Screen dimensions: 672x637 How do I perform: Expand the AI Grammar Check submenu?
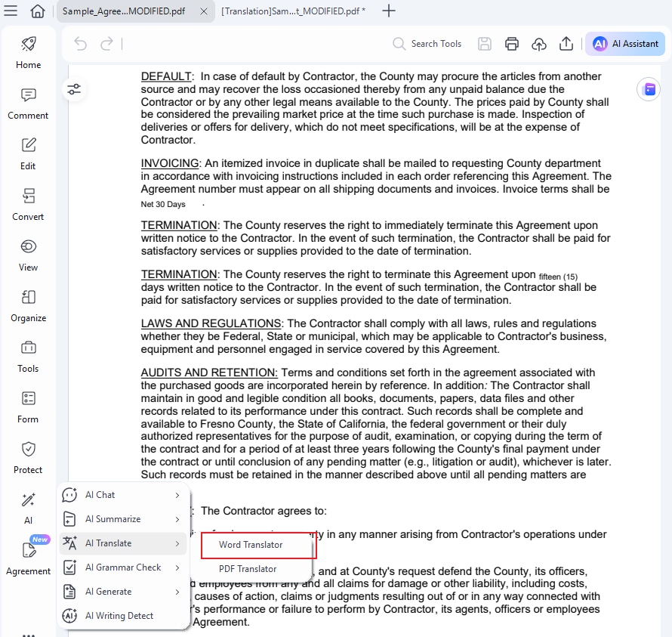[122, 567]
